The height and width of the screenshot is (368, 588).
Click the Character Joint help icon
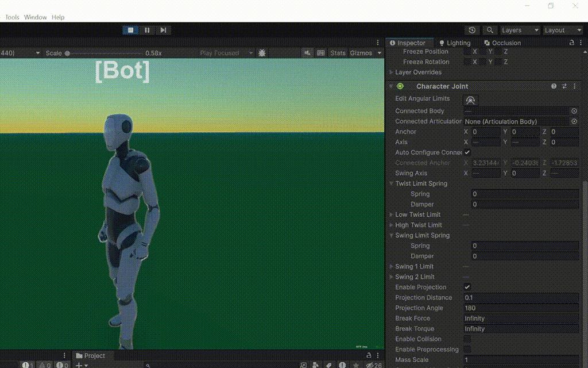pos(553,86)
